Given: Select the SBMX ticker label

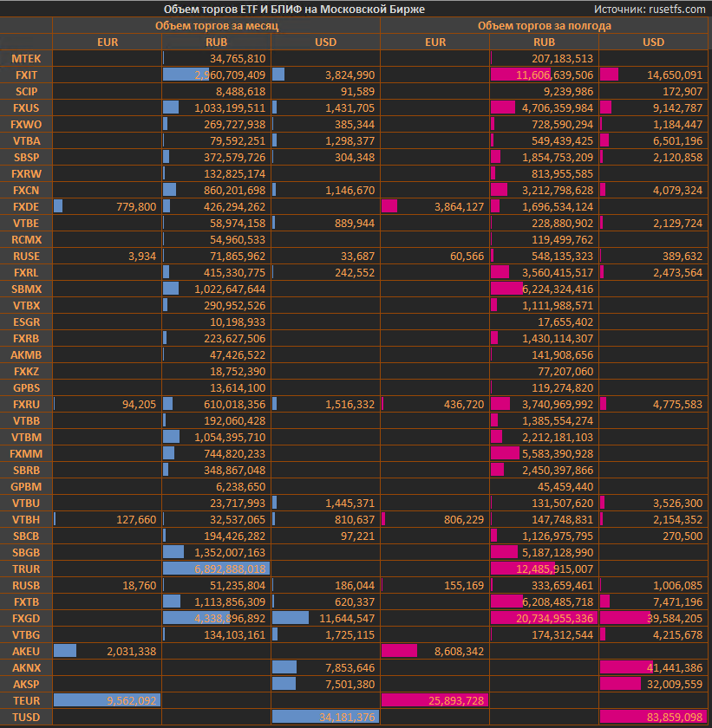Looking at the screenshot, I should (26, 289).
